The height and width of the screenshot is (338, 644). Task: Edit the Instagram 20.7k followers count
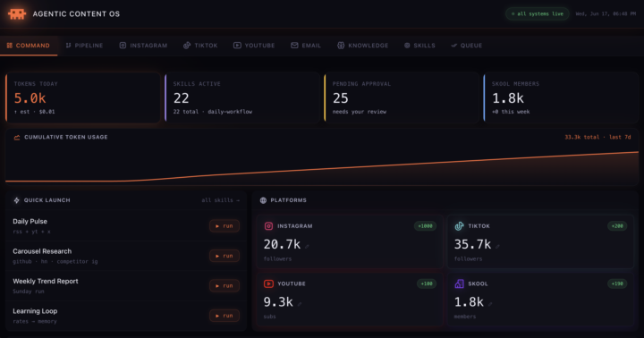pos(307,247)
